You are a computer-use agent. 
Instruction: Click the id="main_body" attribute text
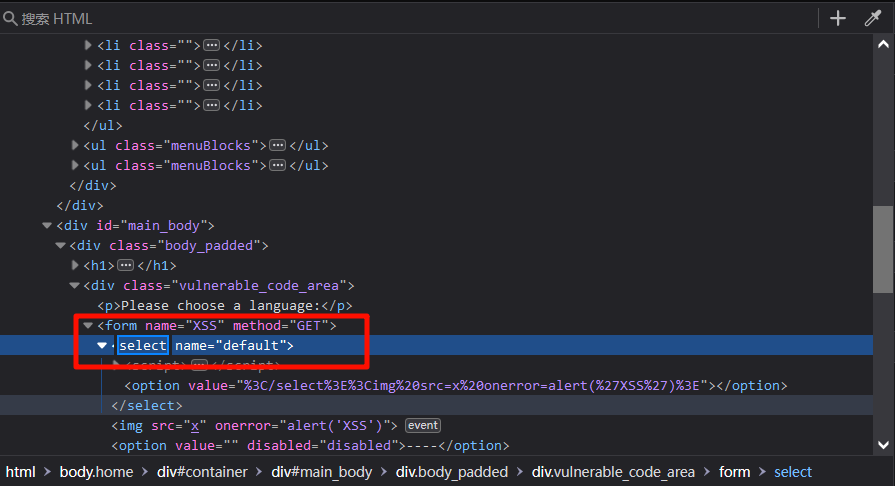pos(150,226)
